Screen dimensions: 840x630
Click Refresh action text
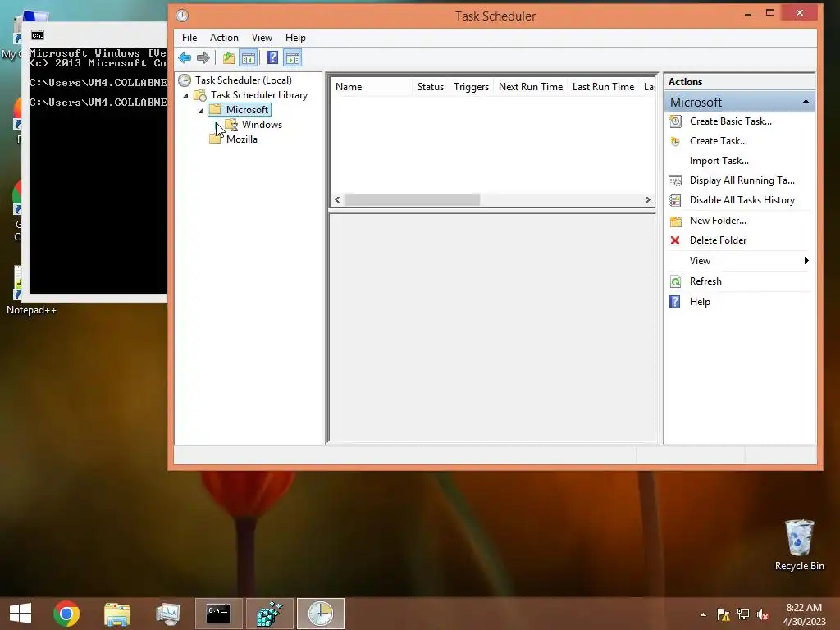tap(705, 281)
